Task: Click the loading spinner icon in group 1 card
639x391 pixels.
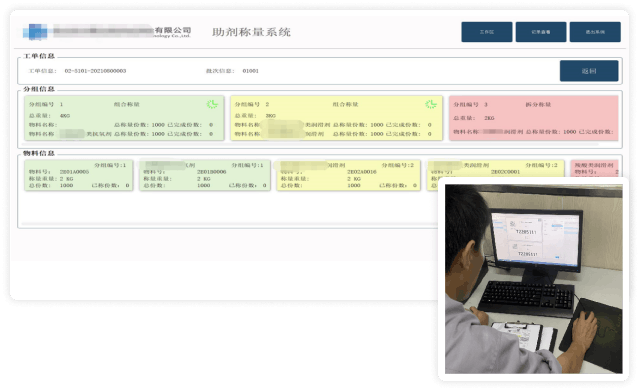Action: point(212,104)
